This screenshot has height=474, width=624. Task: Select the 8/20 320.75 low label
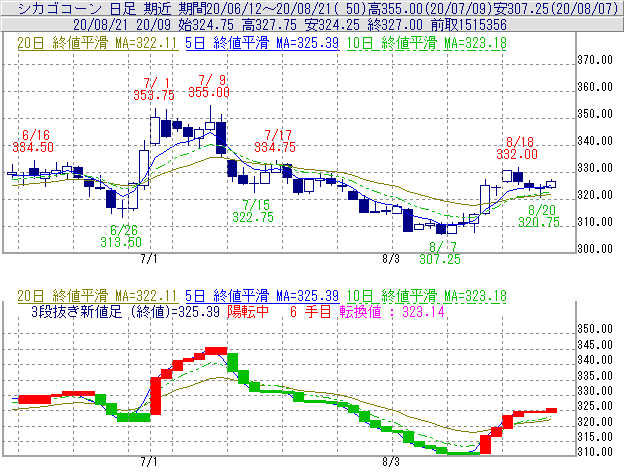click(x=539, y=216)
